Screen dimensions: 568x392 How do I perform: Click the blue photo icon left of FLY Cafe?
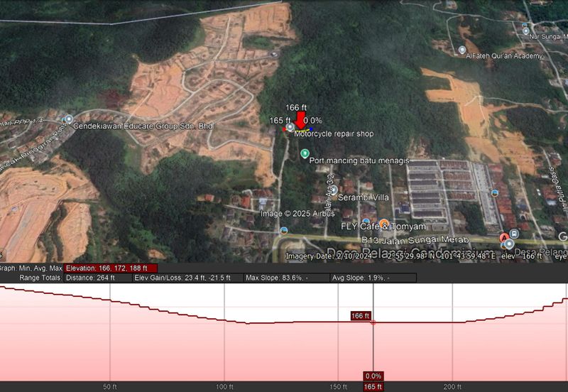click(x=366, y=220)
